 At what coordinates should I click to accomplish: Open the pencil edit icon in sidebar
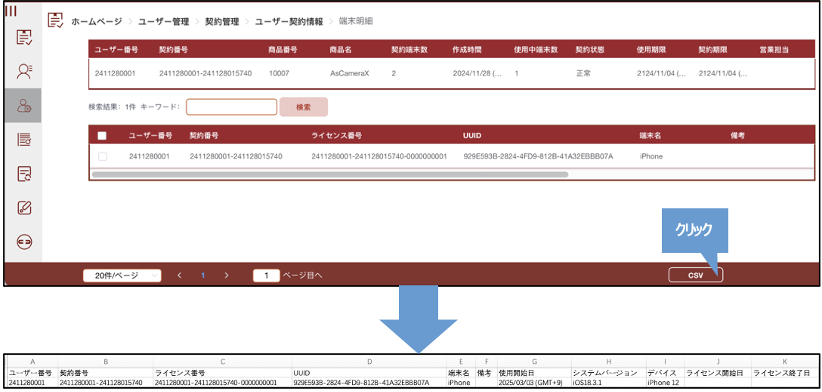(24, 208)
